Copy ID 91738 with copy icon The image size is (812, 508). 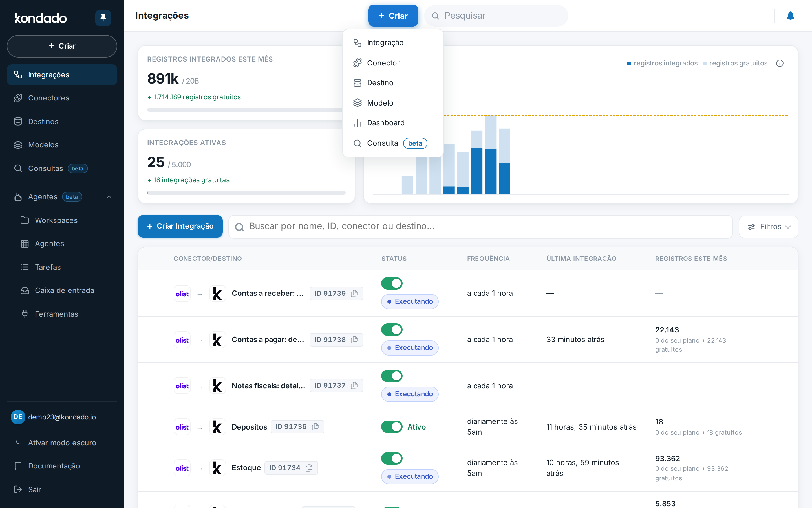click(x=354, y=340)
